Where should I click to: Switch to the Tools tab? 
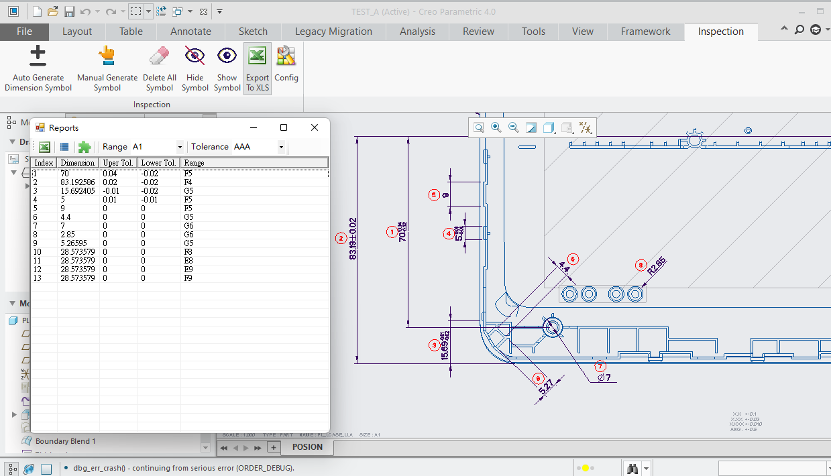pos(533,31)
